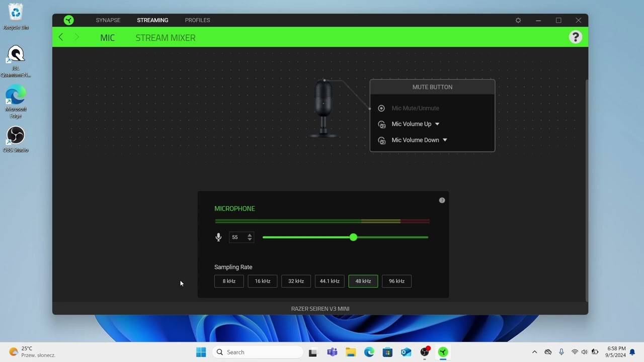
Task: Open the system volume tray icon
Action: click(x=584, y=352)
